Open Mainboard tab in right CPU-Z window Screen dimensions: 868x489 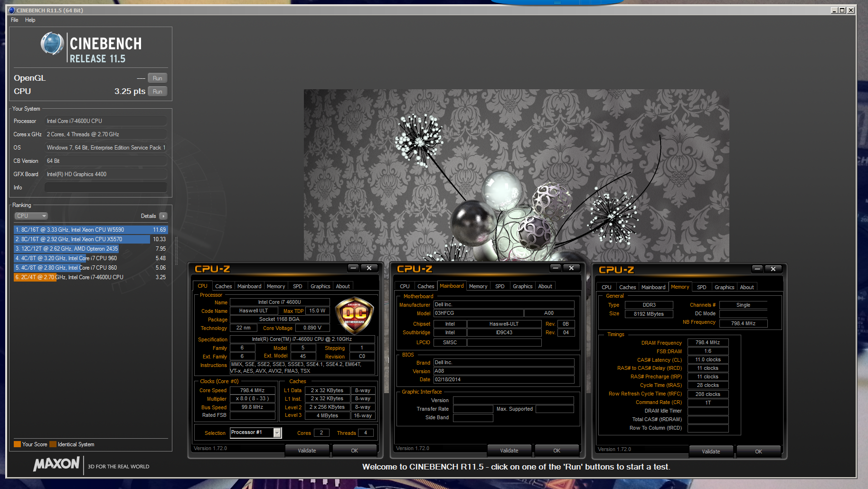(653, 287)
